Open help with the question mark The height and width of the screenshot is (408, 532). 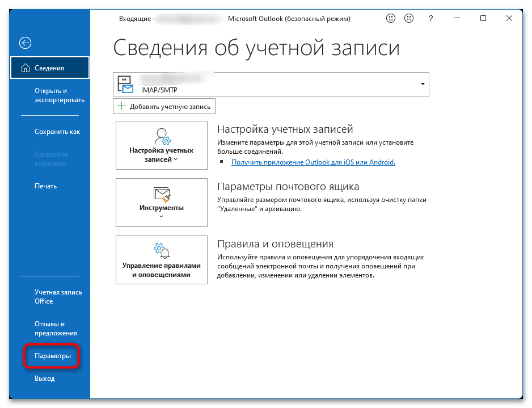pos(430,18)
